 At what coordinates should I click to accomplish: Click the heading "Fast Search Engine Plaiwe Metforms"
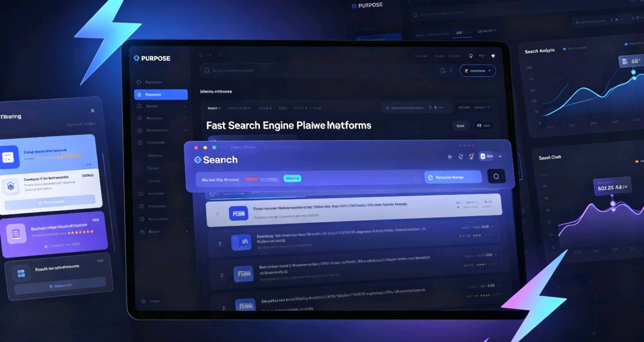coord(288,125)
